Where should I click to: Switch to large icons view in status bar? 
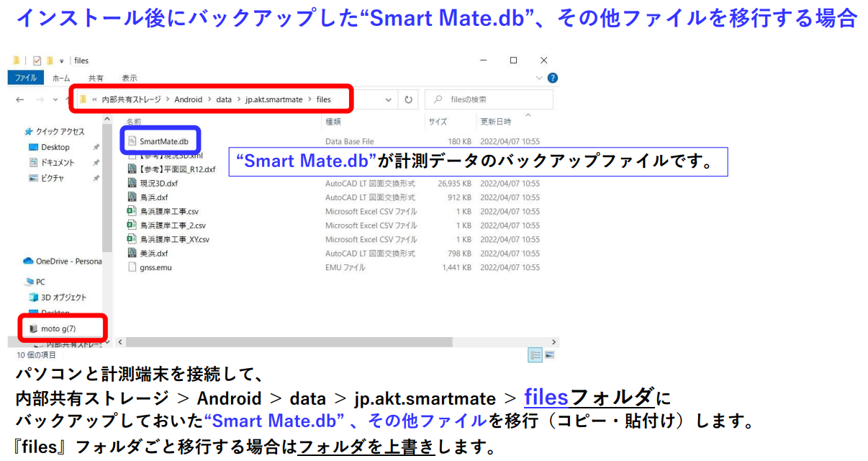point(550,355)
